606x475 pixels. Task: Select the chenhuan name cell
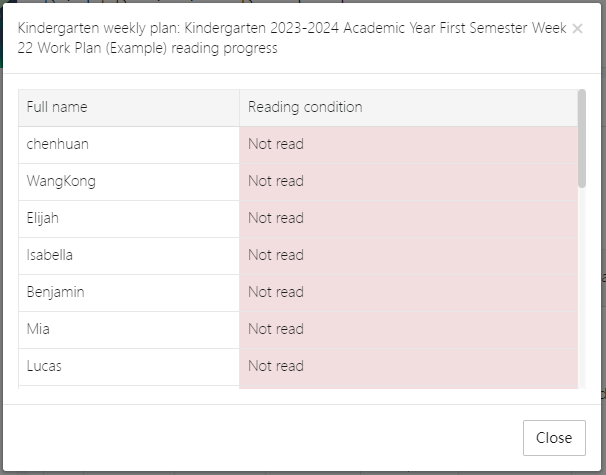(129, 144)
